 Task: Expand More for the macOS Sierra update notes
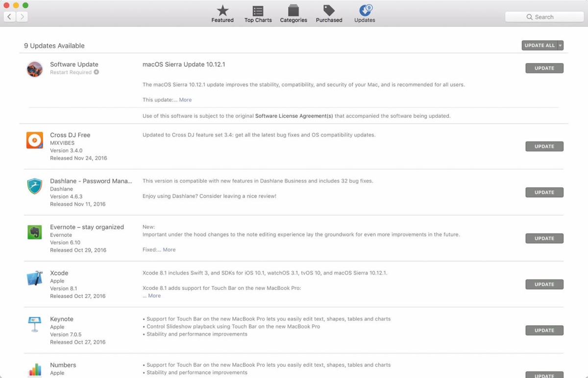[185, 100]
